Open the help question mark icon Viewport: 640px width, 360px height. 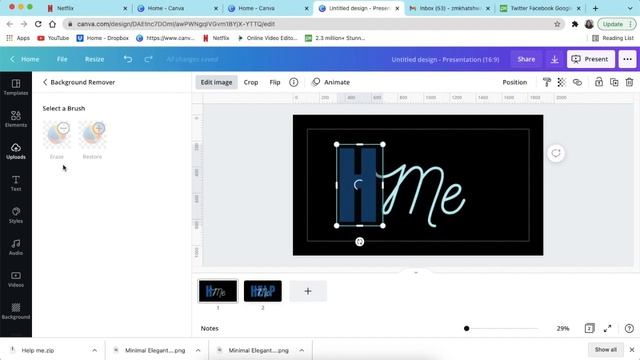tap(629, 328)
